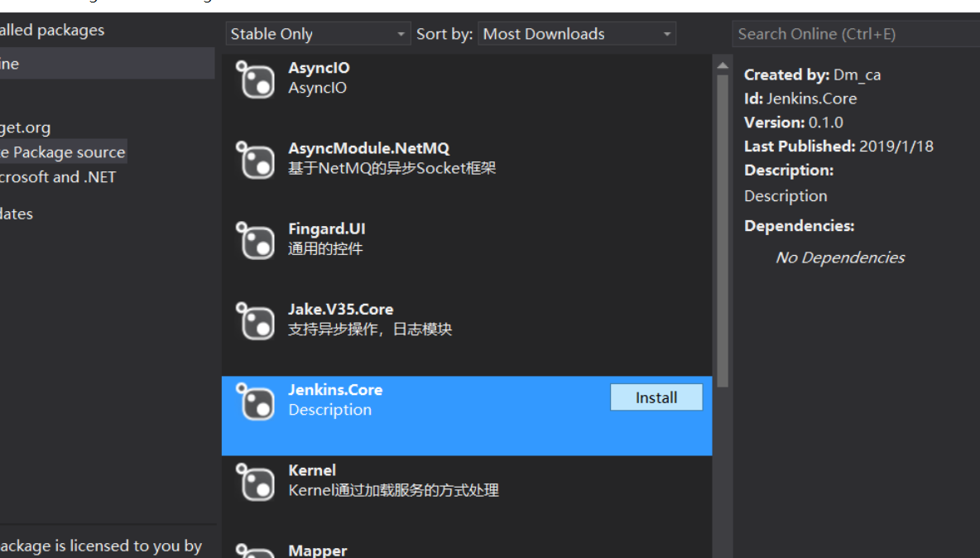
Task: Click the Fingard.UI package icon
Action: tap(255, 240)
